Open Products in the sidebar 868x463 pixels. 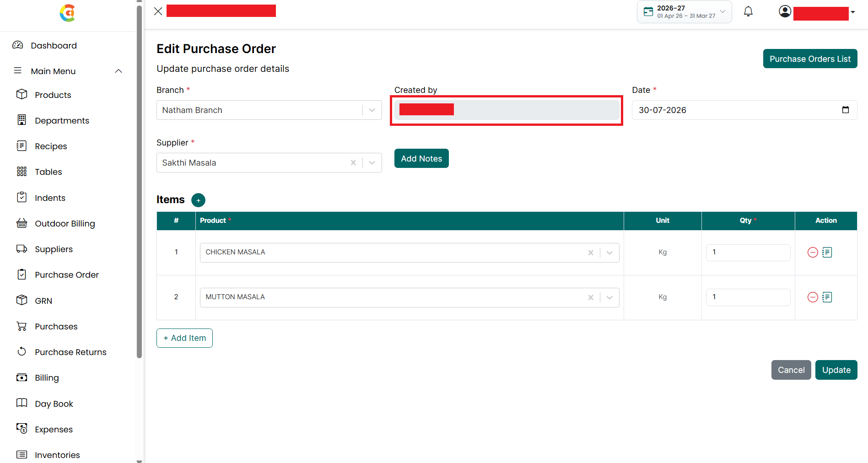tap(53, 95)
